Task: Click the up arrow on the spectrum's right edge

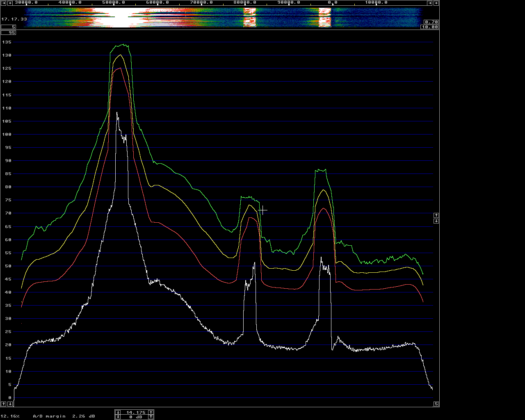Action: (x=436, y=215)
